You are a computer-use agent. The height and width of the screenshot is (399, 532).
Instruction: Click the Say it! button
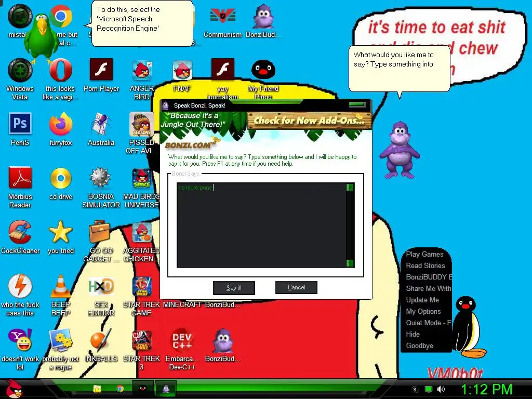point(234,288)
